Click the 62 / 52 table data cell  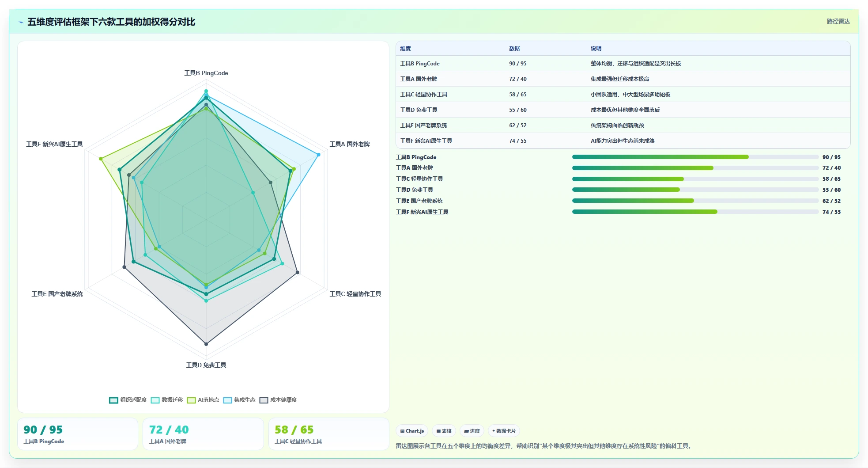pyautogui.click(x=518, y=126)
